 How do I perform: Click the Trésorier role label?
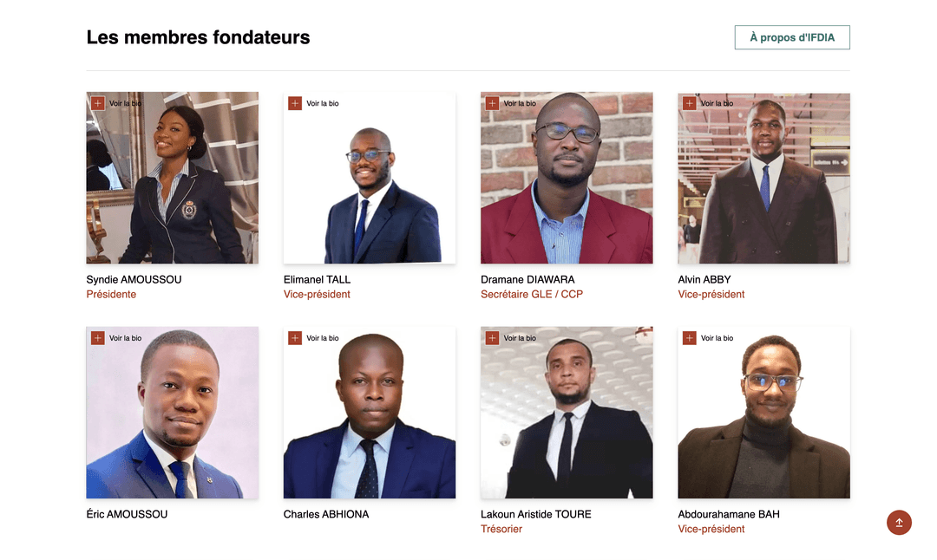pyautogui.click(x=501, y=529)
